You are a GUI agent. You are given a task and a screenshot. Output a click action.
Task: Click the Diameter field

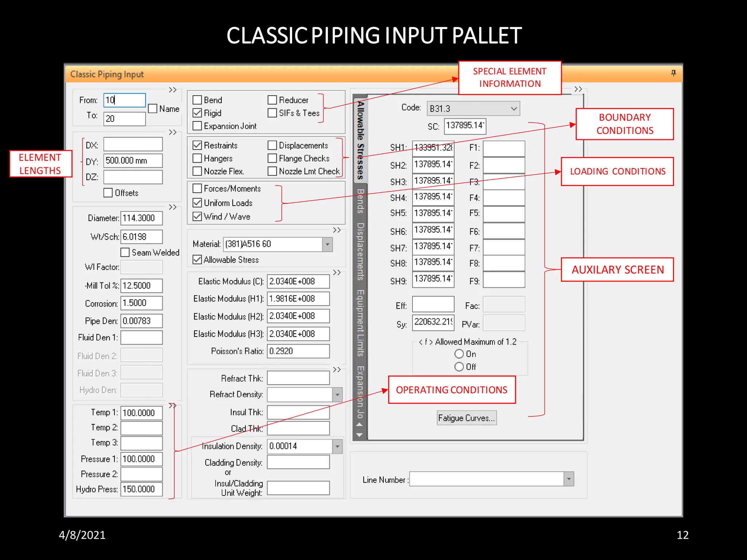(x=142, y=218)
